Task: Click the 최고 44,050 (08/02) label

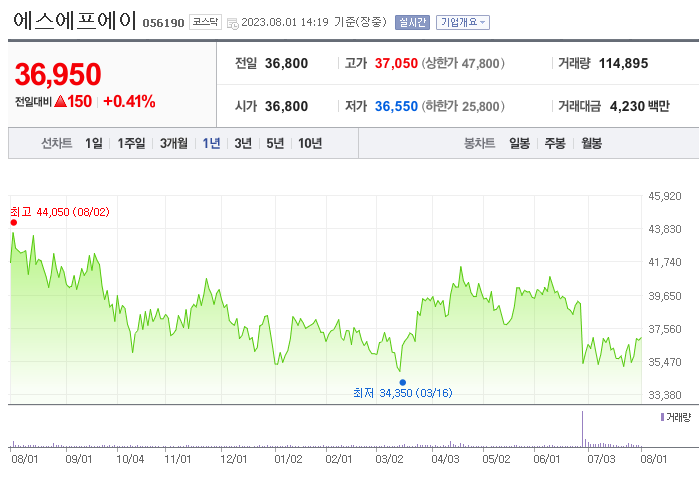Action: click(60, 212)
